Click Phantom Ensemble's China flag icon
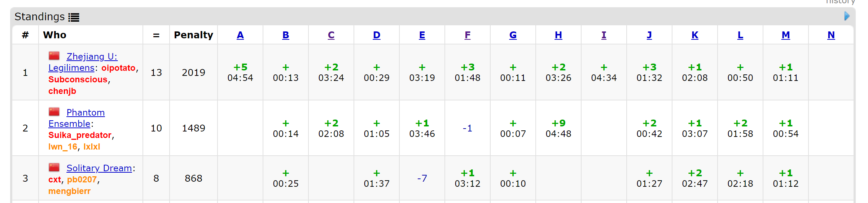 (54, 112)
